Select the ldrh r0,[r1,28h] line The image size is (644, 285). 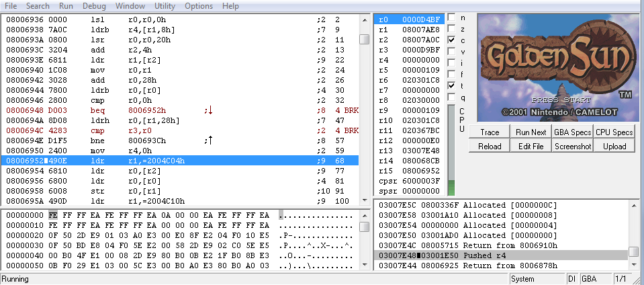pos(180,120)
